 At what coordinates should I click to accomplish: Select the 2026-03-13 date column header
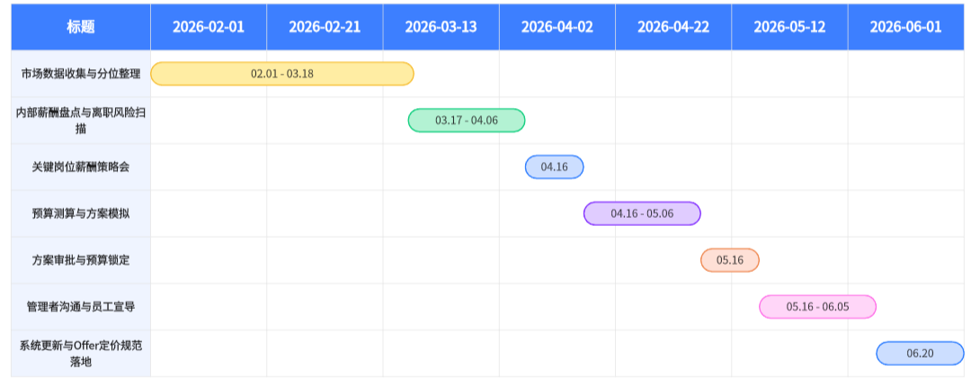tap(441, 27)
